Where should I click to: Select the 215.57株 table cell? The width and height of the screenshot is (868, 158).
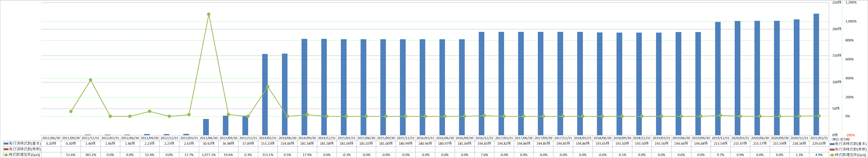pyautogui.click(x=760, y=144)
